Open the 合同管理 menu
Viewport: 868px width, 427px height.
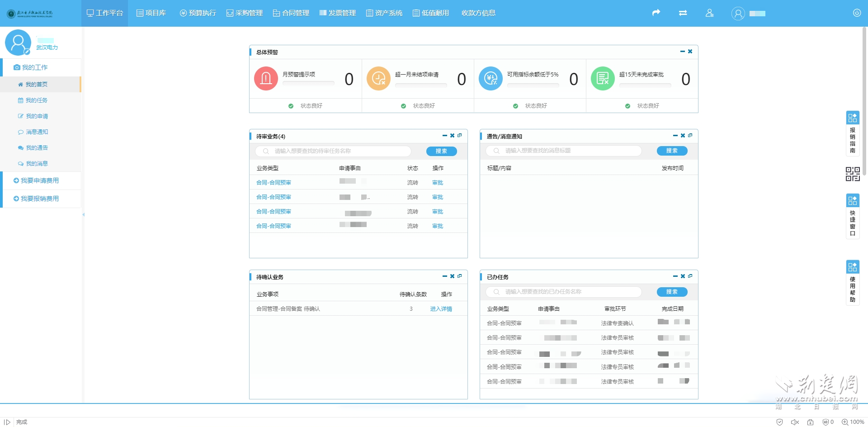tap(291, 13)
